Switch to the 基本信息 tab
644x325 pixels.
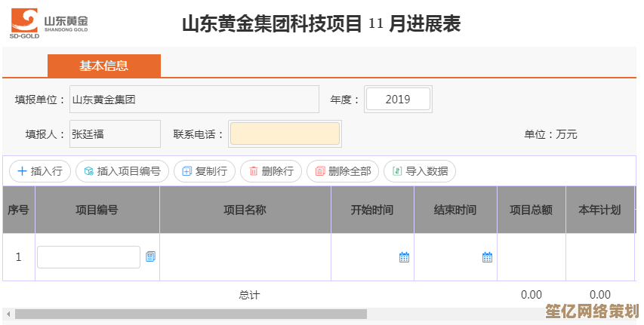(x=104, y=66)
